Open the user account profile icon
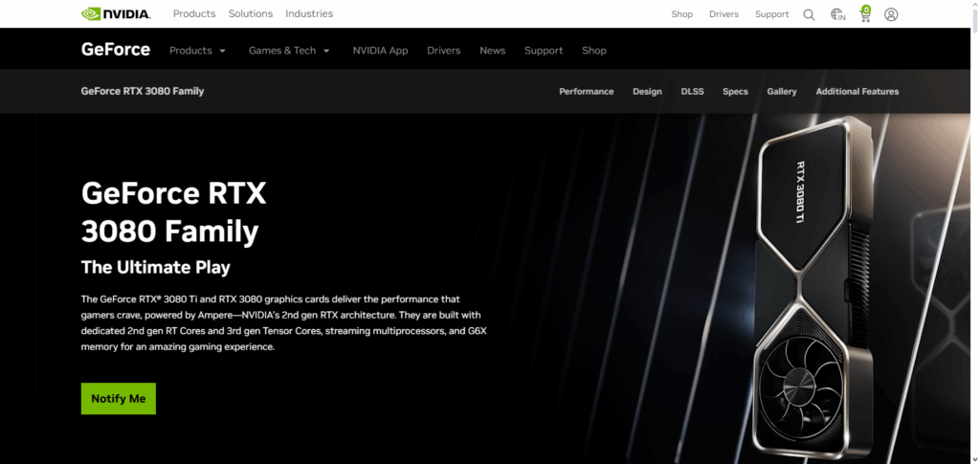The width and height of the screenshot is (980, 464). pyautogui.click(x=891, y=14)
